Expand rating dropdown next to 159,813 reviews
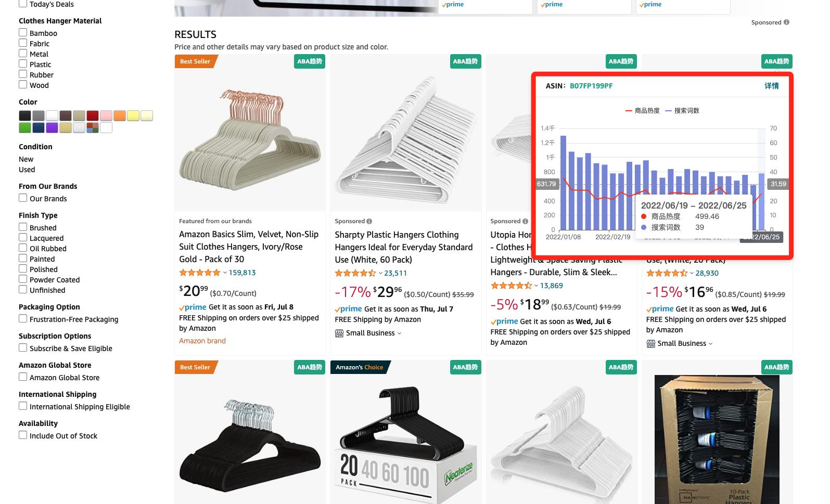Screen dimensions: 830x504 click(225, 273)
